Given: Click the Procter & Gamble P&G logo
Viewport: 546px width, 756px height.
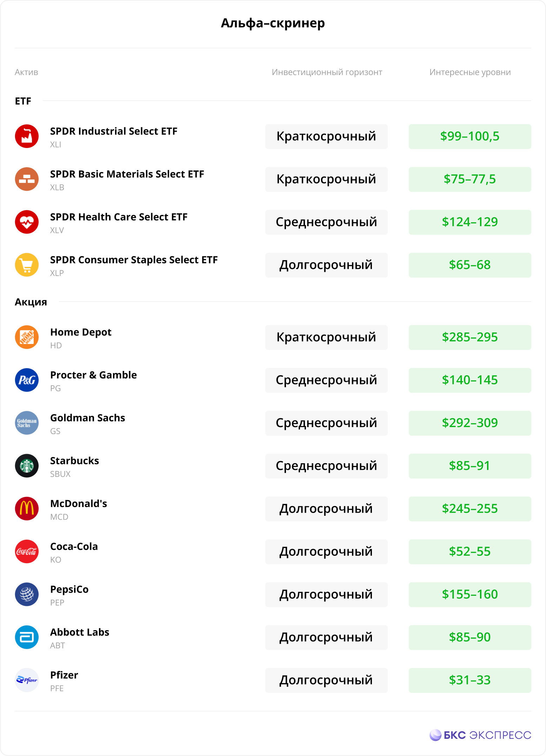Looking at the screenshot, I should [x=27, y=380].
